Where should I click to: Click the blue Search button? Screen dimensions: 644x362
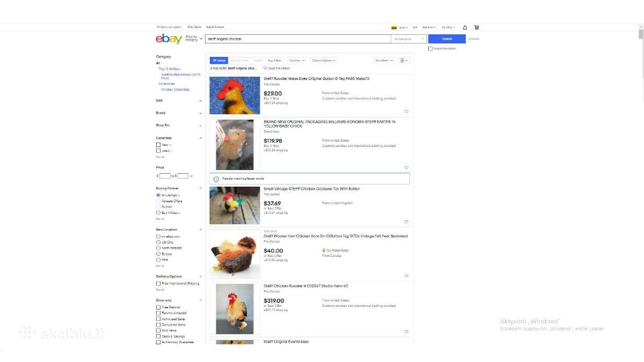tap(447, 39)
